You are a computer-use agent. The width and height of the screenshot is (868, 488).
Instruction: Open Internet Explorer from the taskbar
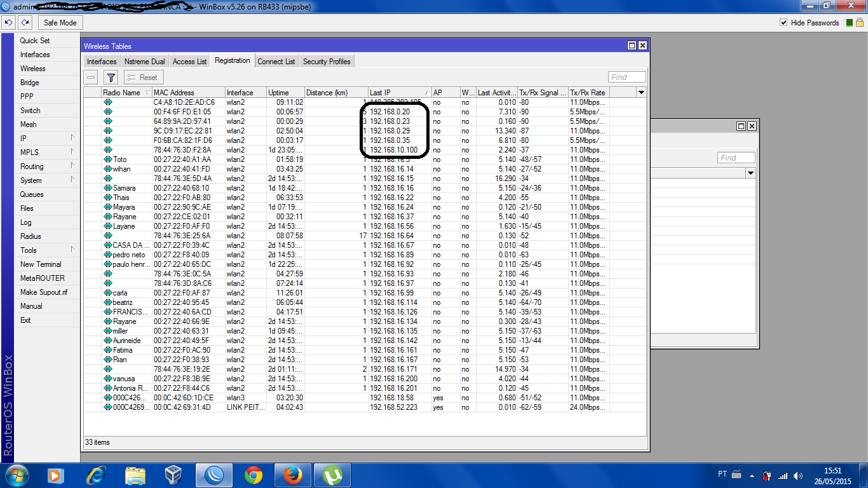pyautogui.click(x=96, y=475)
